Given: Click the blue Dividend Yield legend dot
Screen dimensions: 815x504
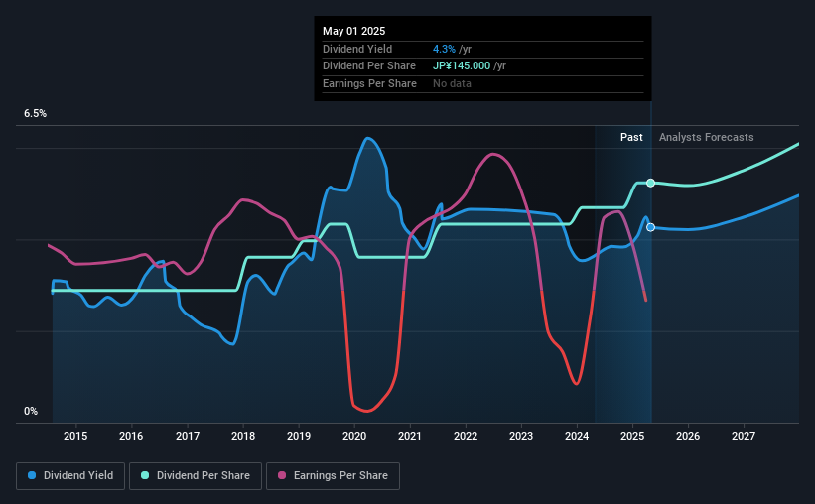Looking at the screenshot, I should 32,475.
